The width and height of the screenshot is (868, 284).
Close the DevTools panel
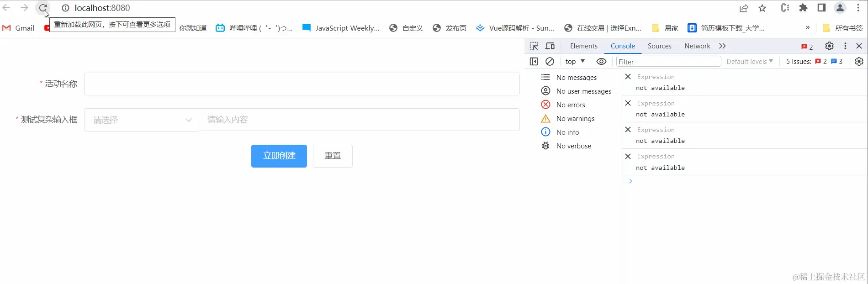click(x=859, y=46)
